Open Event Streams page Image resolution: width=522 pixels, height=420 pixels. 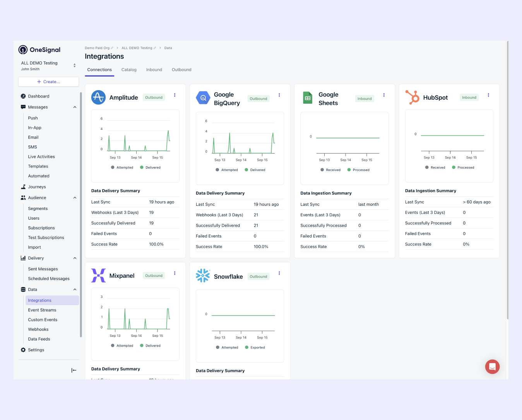(x=42, y=310)
